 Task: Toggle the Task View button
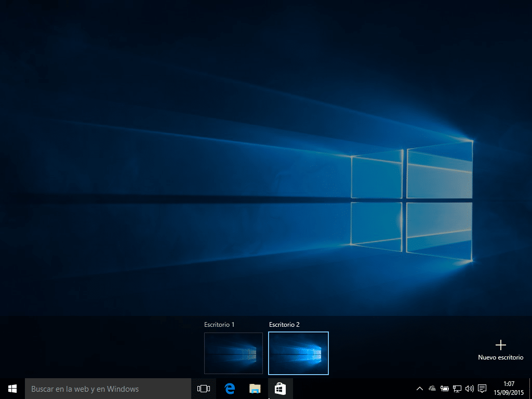(x=204, y=389)
